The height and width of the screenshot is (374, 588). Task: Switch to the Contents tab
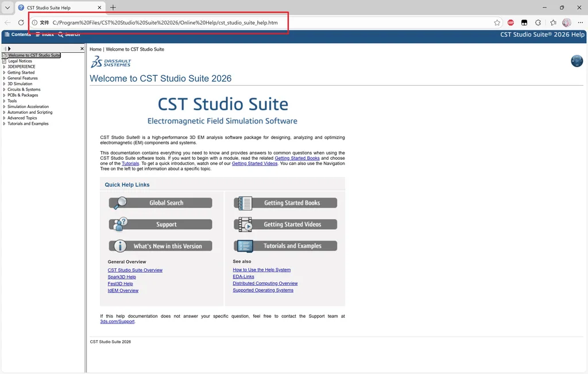pos(18,34)
